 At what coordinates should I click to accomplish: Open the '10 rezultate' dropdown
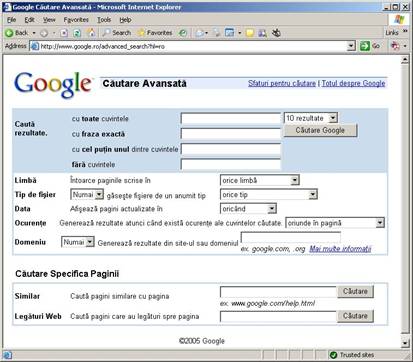311,118
